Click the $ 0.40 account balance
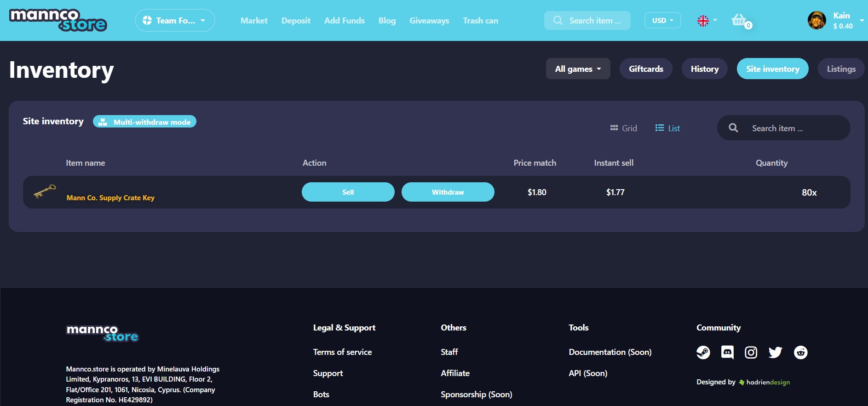The width and height of the screenshot is (868, 406). (x=843, y=26)
